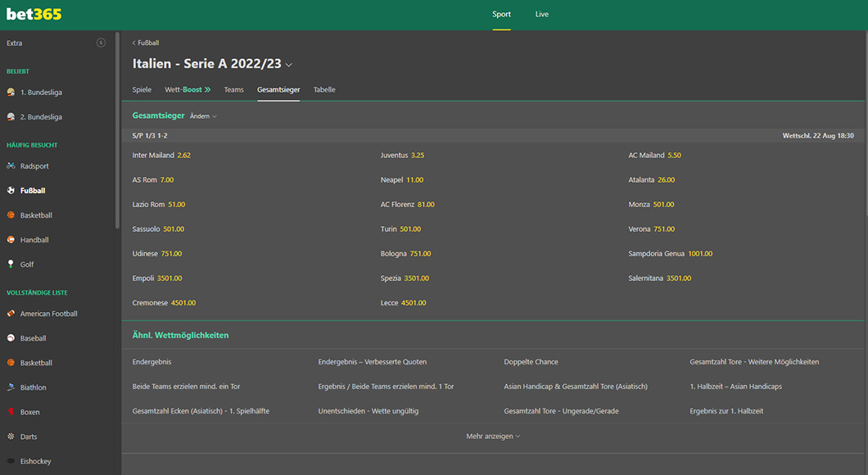
Task: Click the Handball icon
Action: (11, 240)
